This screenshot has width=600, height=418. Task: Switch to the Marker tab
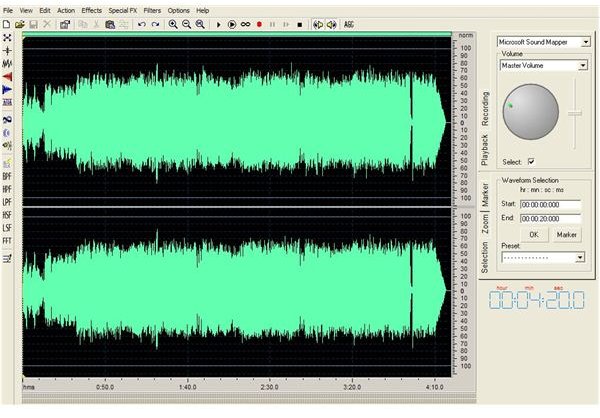[x=485, y=194]
